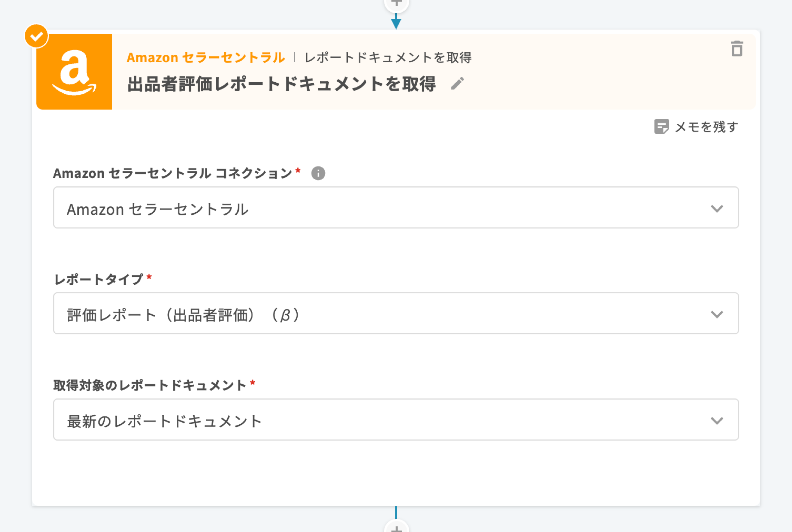Image resolution: width=792 pixels, height=532 pixels.
Task: Open the 取得対象のレポートドキュメント dropdown
Action: [395, 420]
